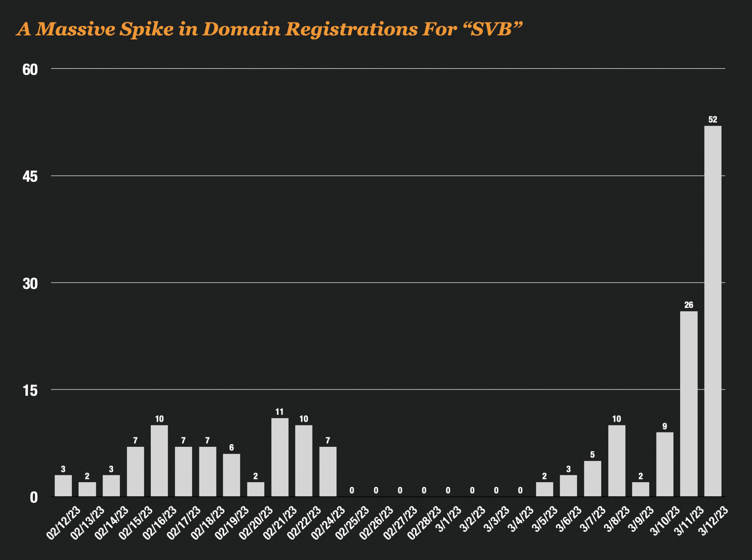This screenshot has width=752, height=560.
Task: Click the 60 y-axis label
Action: [x=30, y=70]
